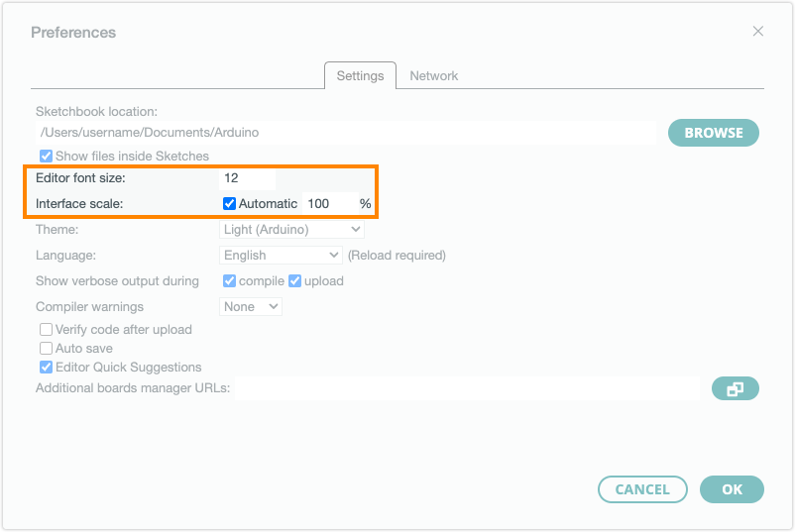
Task: Expand the Language dropdown
Action: click(281, 256)
